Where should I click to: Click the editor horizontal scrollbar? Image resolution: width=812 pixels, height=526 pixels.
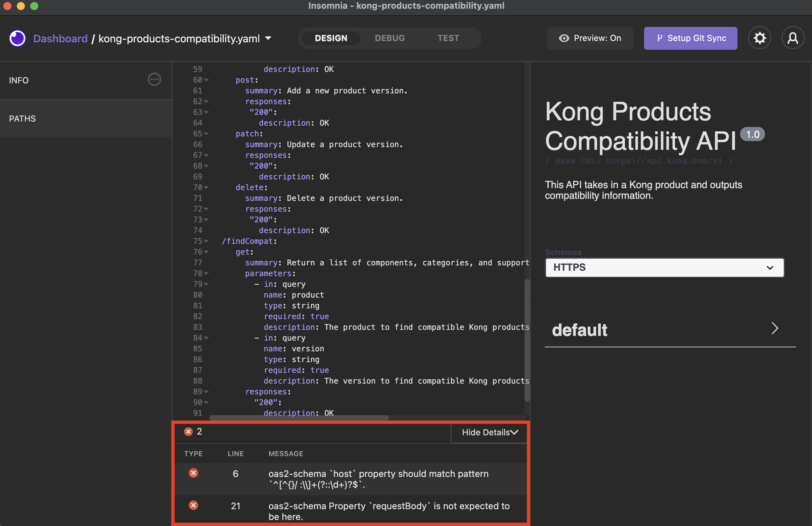[299, 418]
